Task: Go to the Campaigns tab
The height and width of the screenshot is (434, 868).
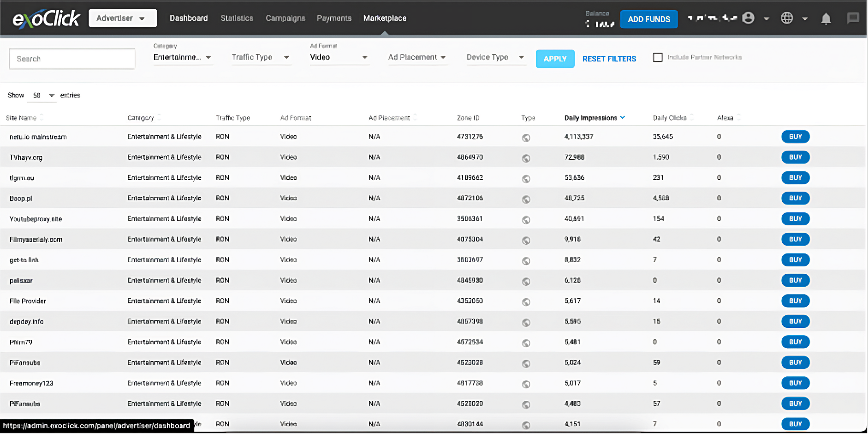Action: (285, 18)
